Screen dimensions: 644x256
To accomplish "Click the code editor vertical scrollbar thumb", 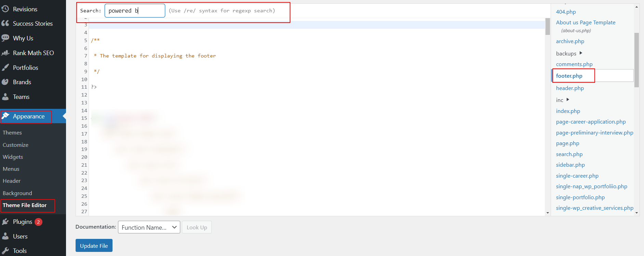I will [548, 27].
